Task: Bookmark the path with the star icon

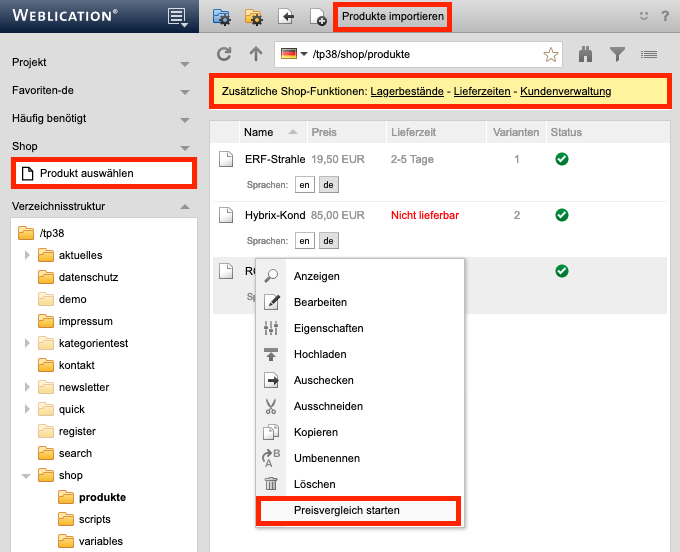Action: point(550,54)
